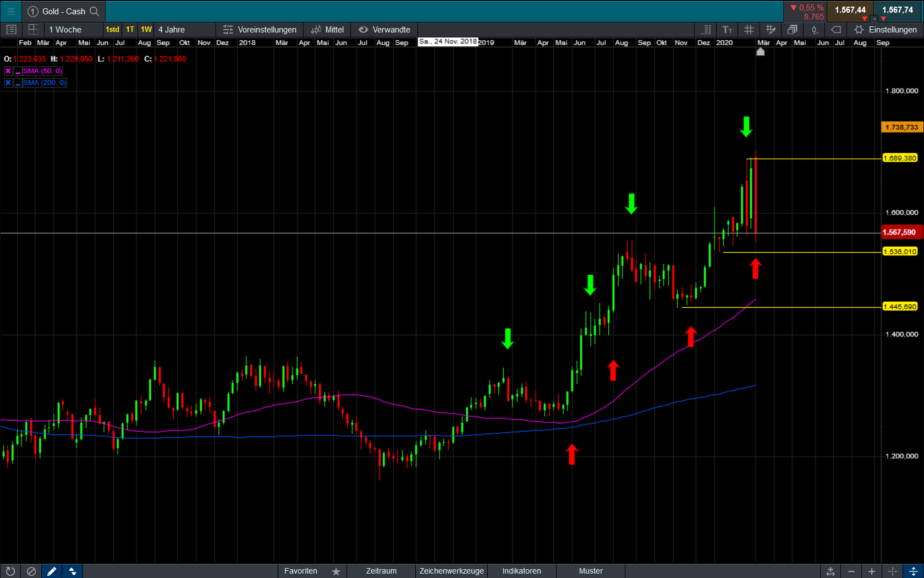Click the price label tag icon
Viewport: 924px width, 578px height.
(836, 30)
